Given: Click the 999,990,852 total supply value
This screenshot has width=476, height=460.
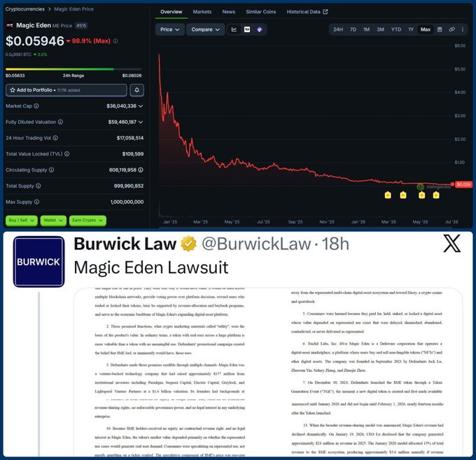Looking at the screenshot, I should (x=129, y=186).
